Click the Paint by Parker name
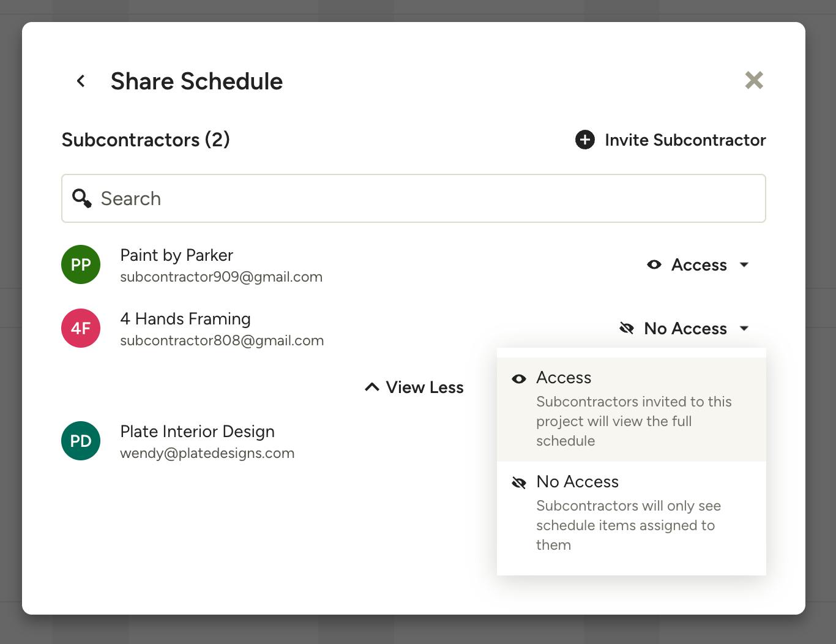Image resolution: width=836 pixels, height=644 pixels. pyautogui.click(x=176, y=255)
